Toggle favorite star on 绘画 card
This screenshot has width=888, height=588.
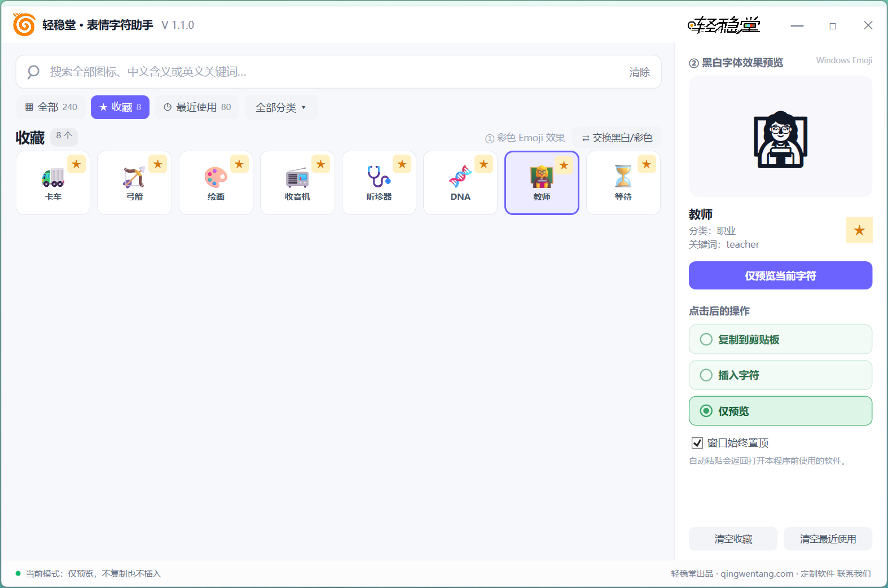point(239,164)
